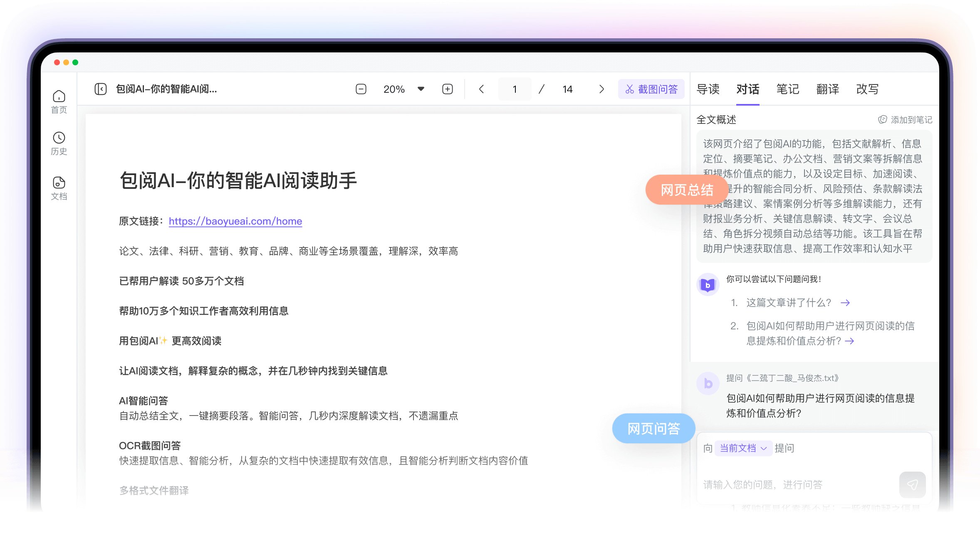Switch to the 翻译 tab
Screen dimensions: 980x539
pos(828,89)
